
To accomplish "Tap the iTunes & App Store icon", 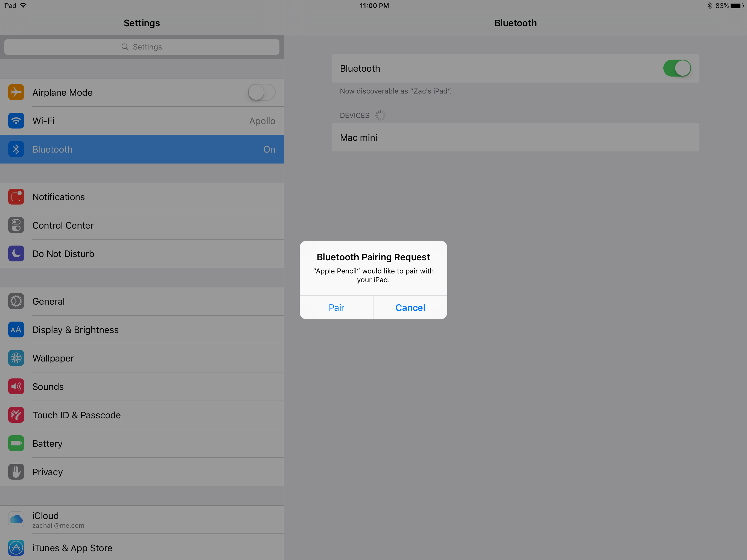I will pyautogui.click(x=16, y=547).
